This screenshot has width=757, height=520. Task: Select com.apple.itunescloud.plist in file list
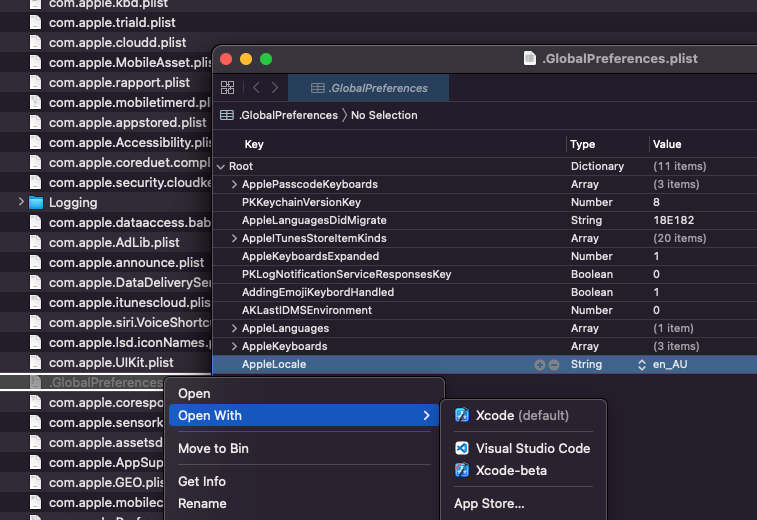(129, 303)
